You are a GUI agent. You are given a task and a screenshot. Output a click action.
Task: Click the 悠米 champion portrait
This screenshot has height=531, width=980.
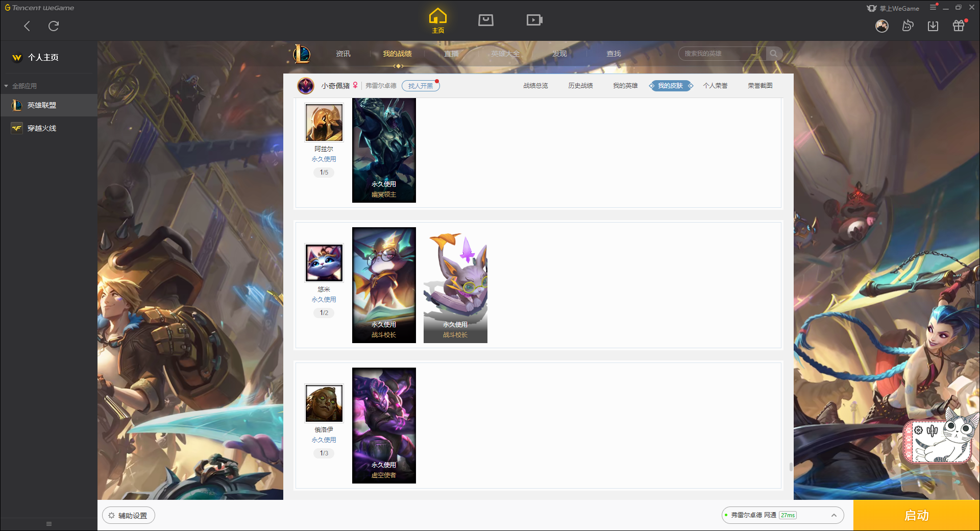(x=324, y=263)
